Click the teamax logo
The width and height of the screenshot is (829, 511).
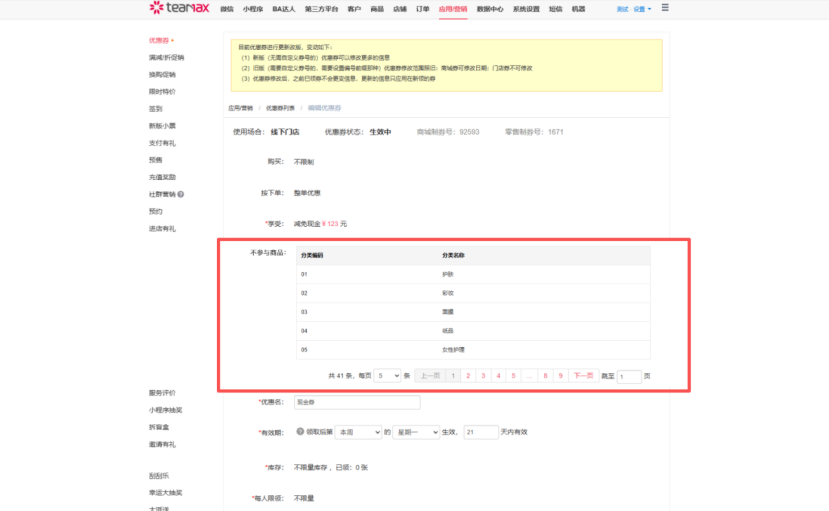tap(179, 7)
